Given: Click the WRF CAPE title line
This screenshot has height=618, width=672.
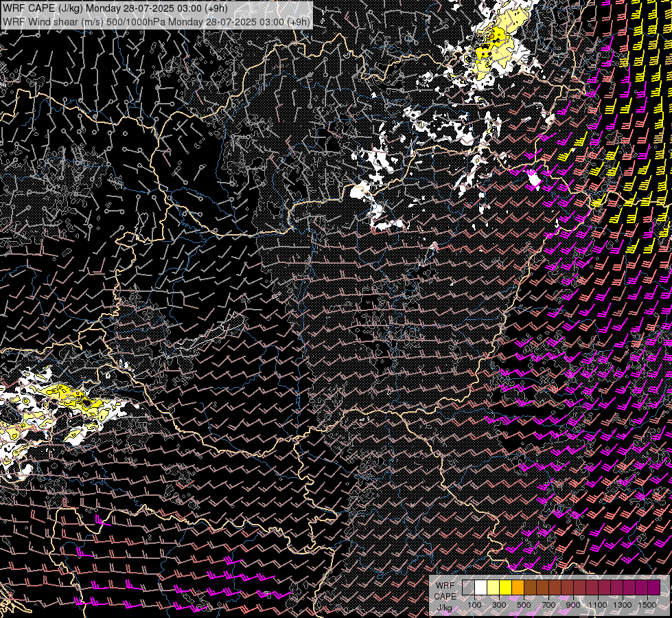Looking at the screenshot, I should coord(115,8).
